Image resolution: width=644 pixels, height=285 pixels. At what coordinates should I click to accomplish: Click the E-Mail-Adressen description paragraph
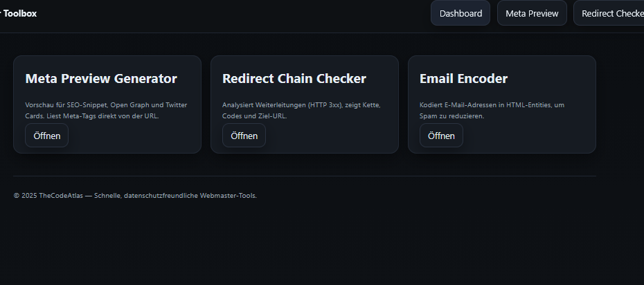click(x=492, y=110)
